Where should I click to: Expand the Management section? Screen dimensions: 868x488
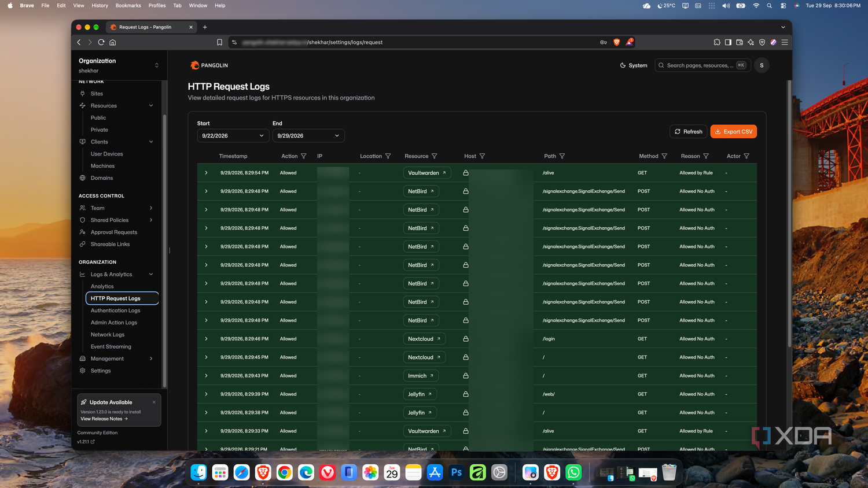tap(151, 359)
